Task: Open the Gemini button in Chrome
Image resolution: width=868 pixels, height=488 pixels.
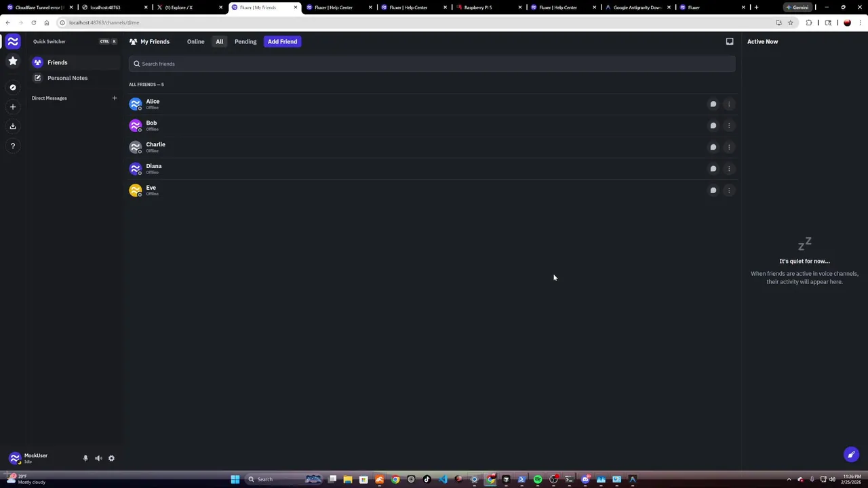Action: 797,7
